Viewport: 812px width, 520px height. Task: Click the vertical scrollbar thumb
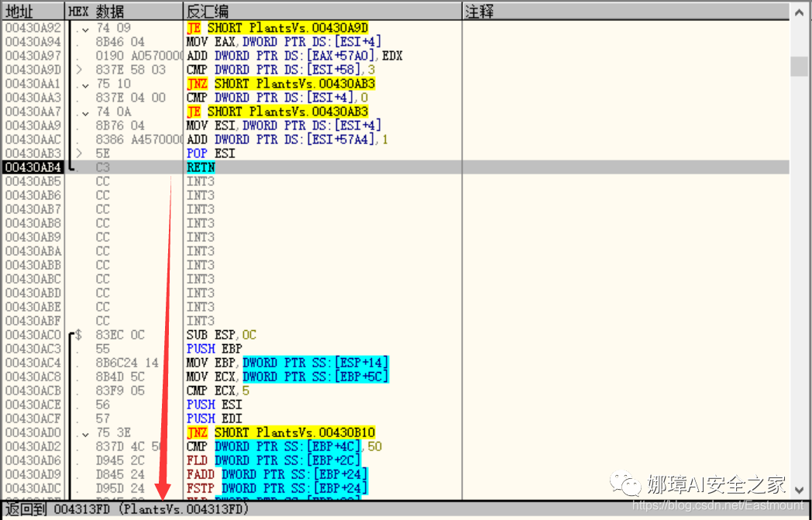800,67
